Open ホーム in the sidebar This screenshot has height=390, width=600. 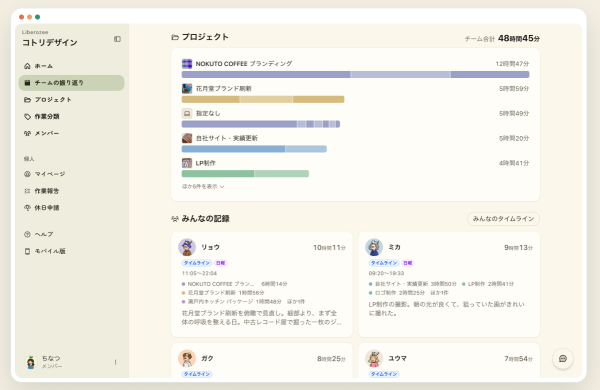click(72, 66)
